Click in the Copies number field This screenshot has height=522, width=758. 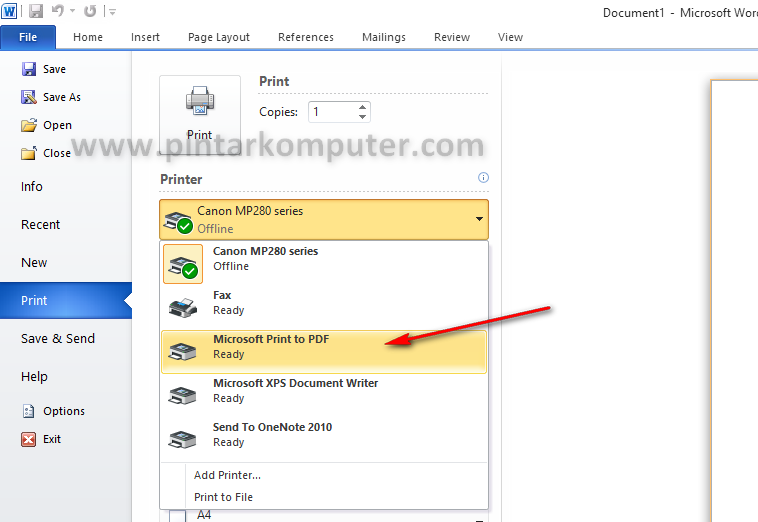pyautogui.click(x=334, y=112)
